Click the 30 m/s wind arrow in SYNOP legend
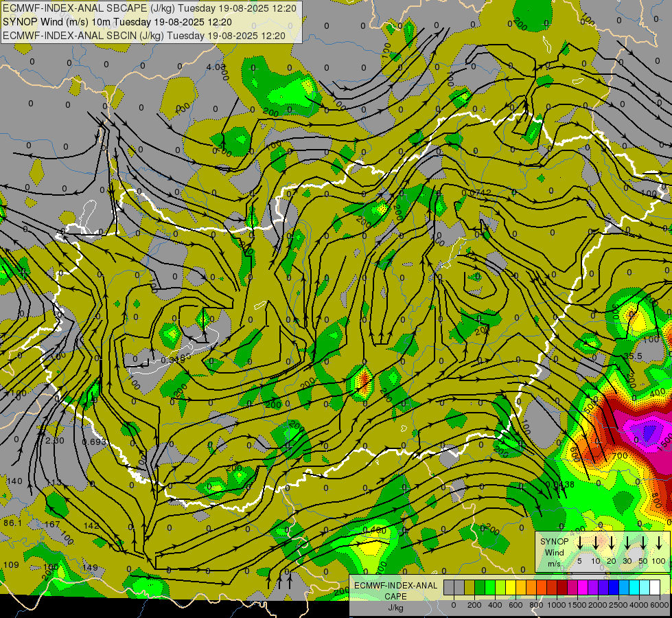The height and width of the screenshot is (618, 672). pyautogui.click(x=627, y=543)
